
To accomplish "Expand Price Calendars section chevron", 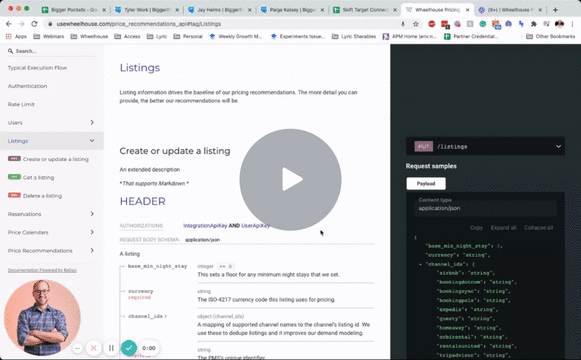I will coord(92,232).
